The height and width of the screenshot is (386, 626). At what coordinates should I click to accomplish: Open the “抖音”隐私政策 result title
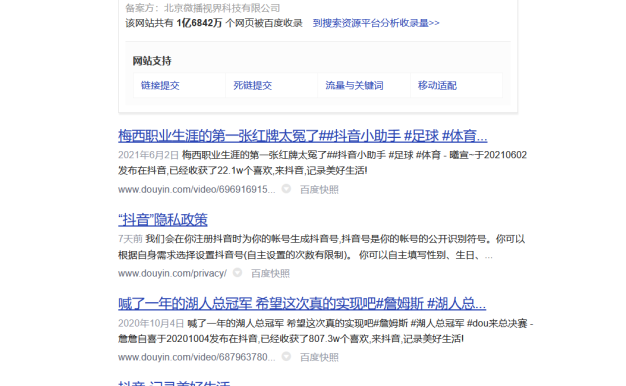pyautogui.click(x=163, y=220)
